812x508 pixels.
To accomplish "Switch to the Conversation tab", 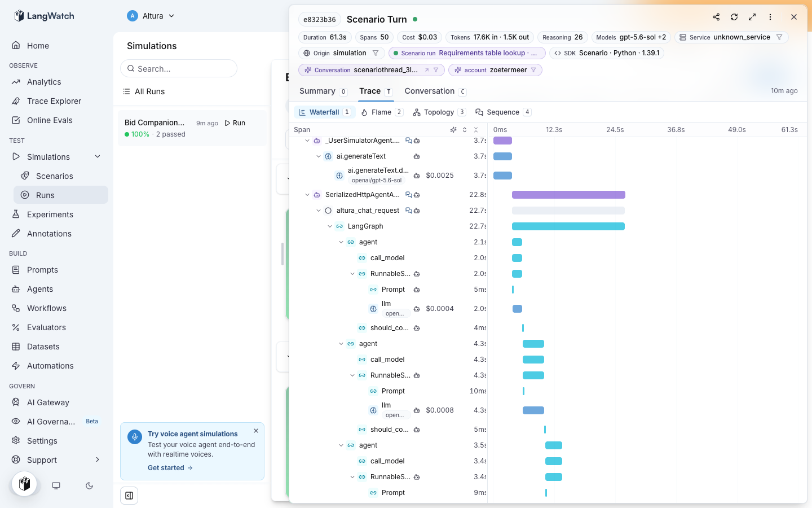I will pos(435,91).
